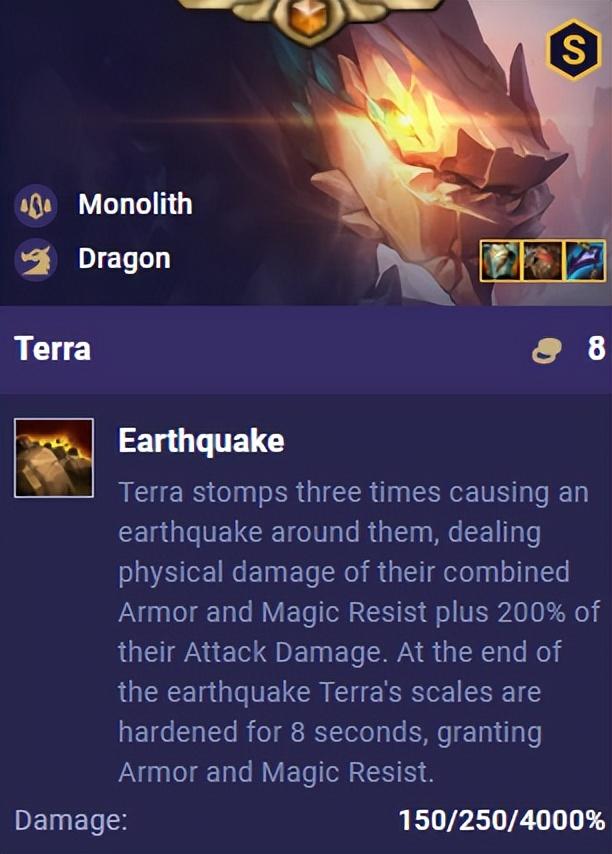Screen dimensions: 612x854
Task: Click the Terra name header bar
Action: [306, 349]
